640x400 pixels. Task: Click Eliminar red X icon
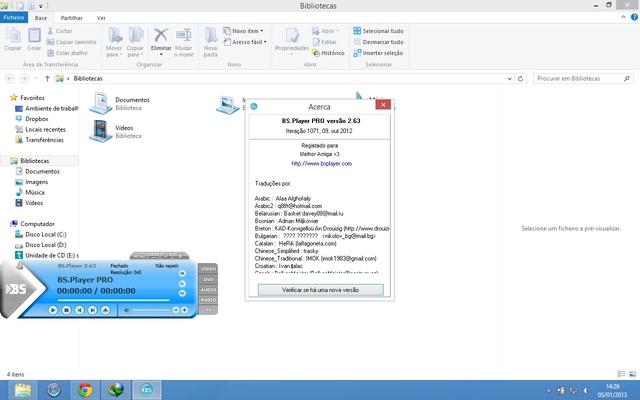click(161, 35)
